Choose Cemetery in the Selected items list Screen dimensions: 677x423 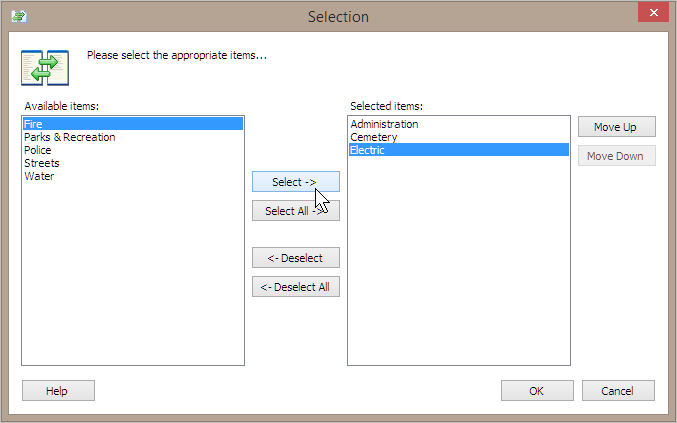459,137
